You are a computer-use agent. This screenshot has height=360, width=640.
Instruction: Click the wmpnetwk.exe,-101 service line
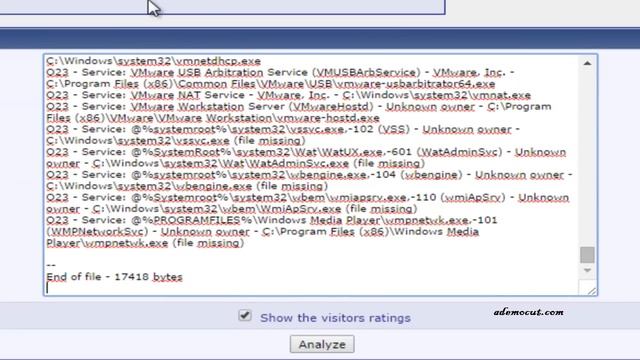coord(271,221)
